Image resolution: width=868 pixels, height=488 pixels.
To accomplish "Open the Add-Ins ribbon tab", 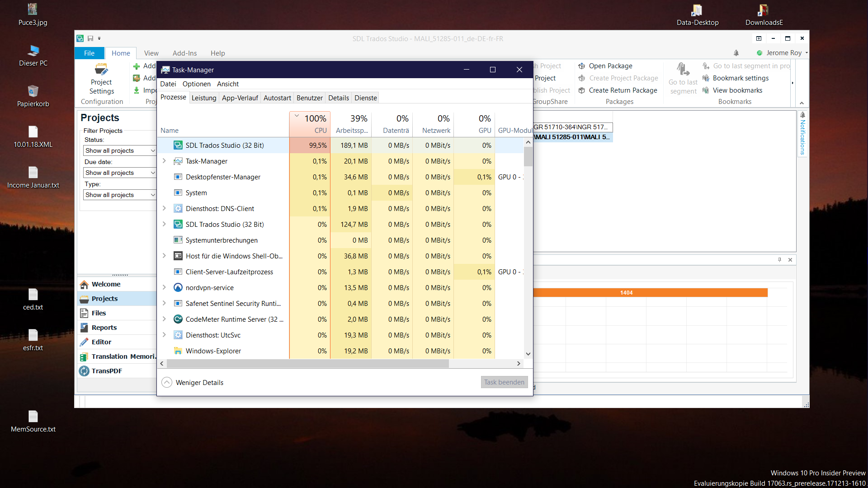I will pos(184,53).
